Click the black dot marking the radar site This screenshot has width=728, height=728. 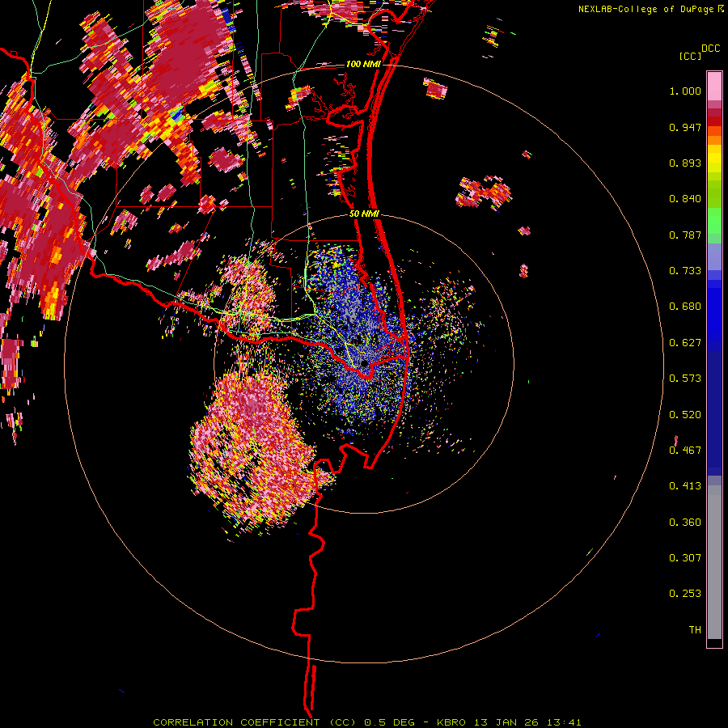[365, 363]
